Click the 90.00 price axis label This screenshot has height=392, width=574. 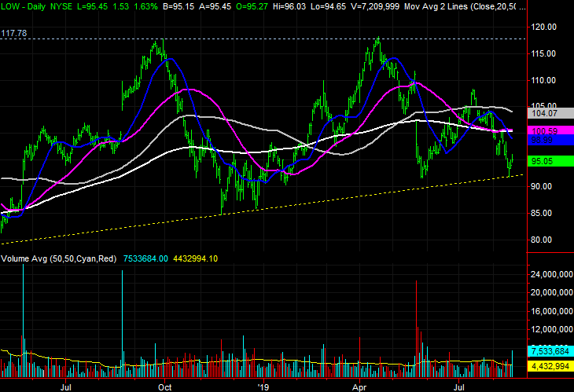click(x=543, y=186)
